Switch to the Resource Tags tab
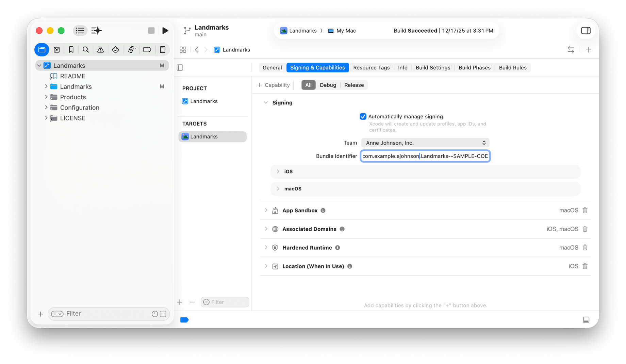 pyautogui.click(x=371, y=68)
